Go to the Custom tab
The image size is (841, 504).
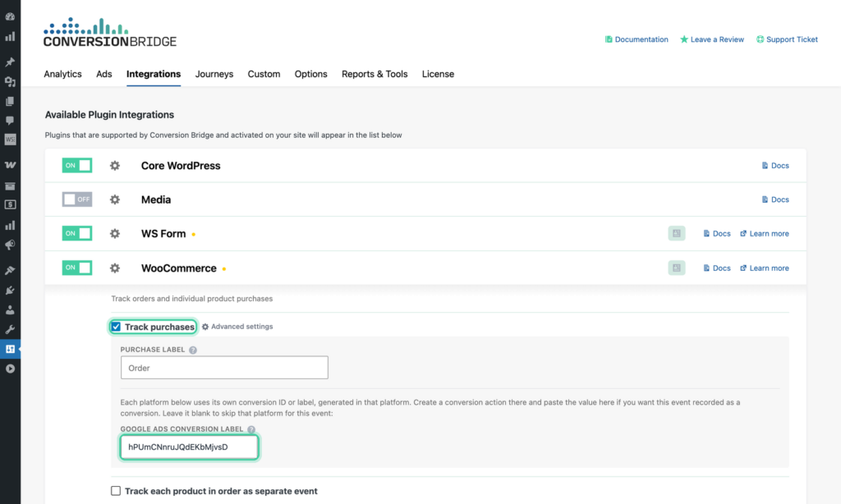click(264, 74)
